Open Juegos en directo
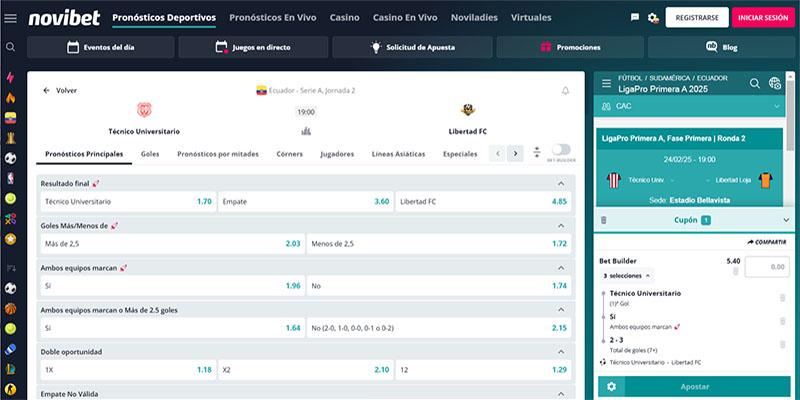800x400 pixels. [253, 47]
